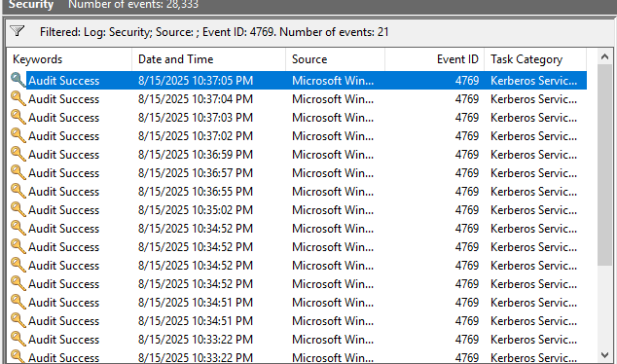This screenshot has width=617, height=364.
Task: Click key icon of 10:36:59 PM event
Action: click(x=18, y=154)
